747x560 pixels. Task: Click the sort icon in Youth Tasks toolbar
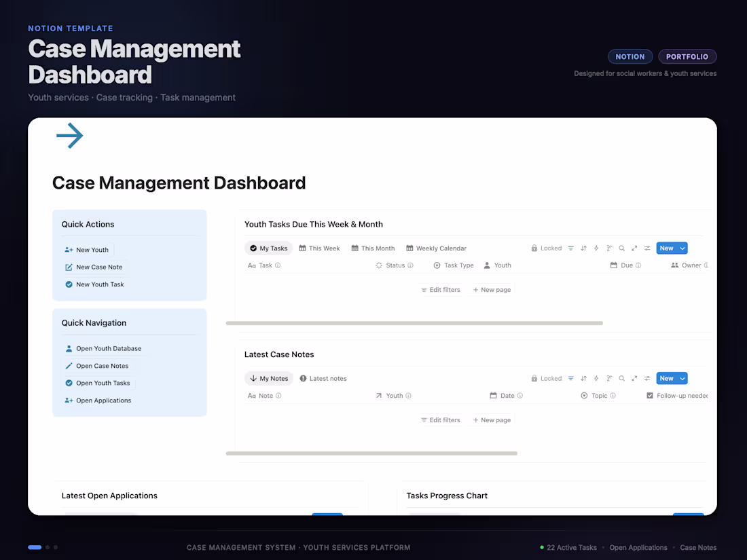point(583,248)
